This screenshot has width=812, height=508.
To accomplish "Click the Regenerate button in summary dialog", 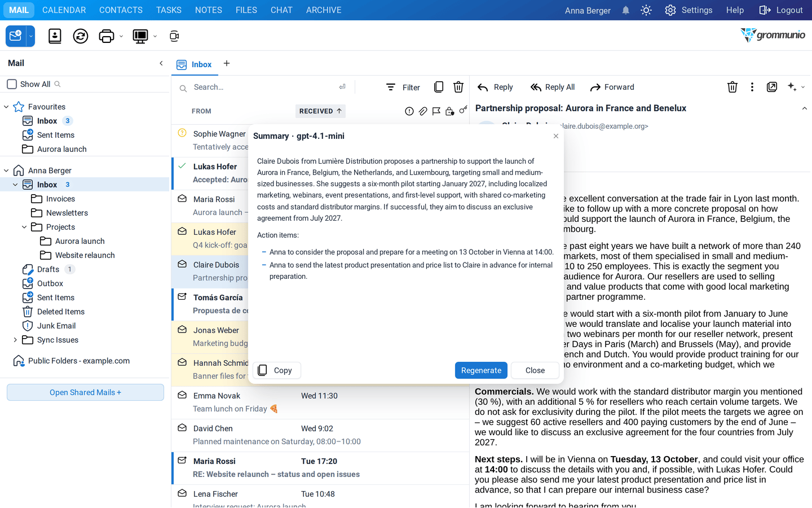I will click(x=481, y=370).
